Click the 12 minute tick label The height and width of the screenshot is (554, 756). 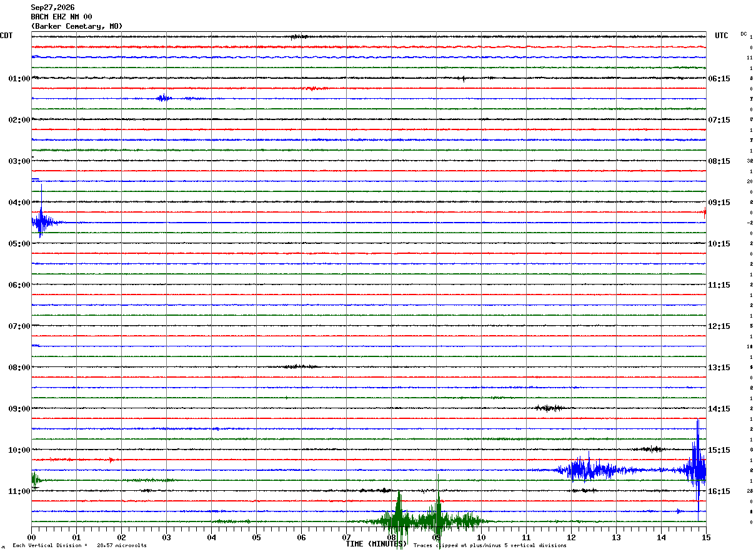coord(571,537)
